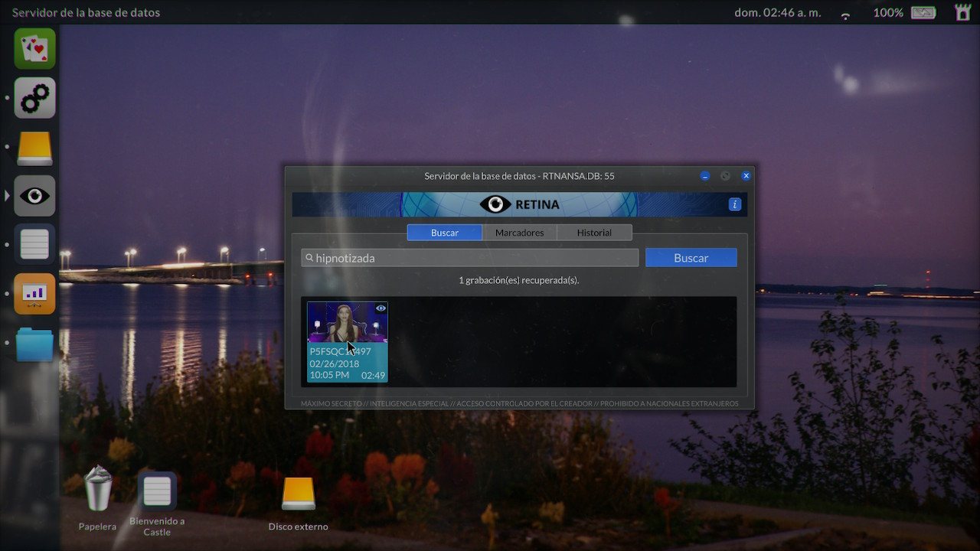This screenshot has width=980, height=551.
Task: Open the Papelera trash on desktop
Action: coord(98,490)
